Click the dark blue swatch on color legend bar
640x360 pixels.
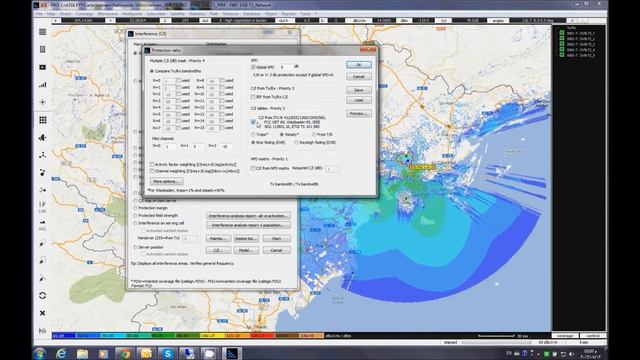(64, 336)
